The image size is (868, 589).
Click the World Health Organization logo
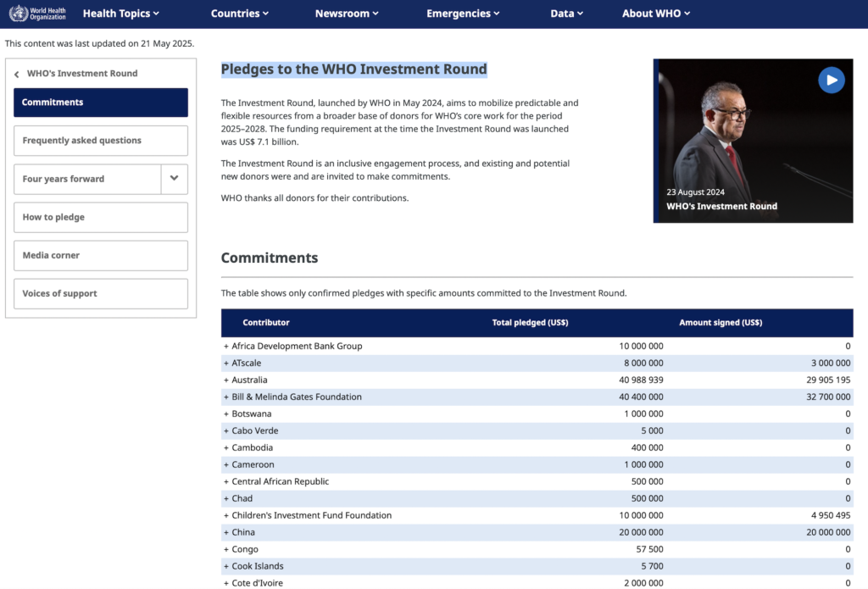37,14
